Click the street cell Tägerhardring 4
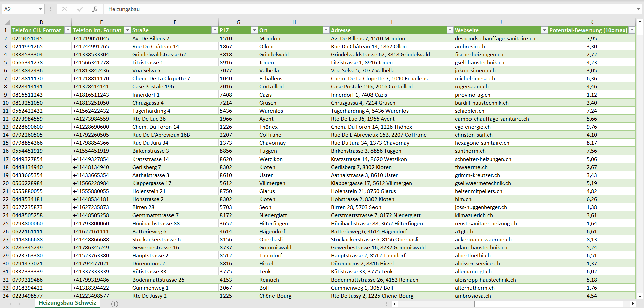Image resolution: width=644 pixels, height=308 pixels. point(175,111)
